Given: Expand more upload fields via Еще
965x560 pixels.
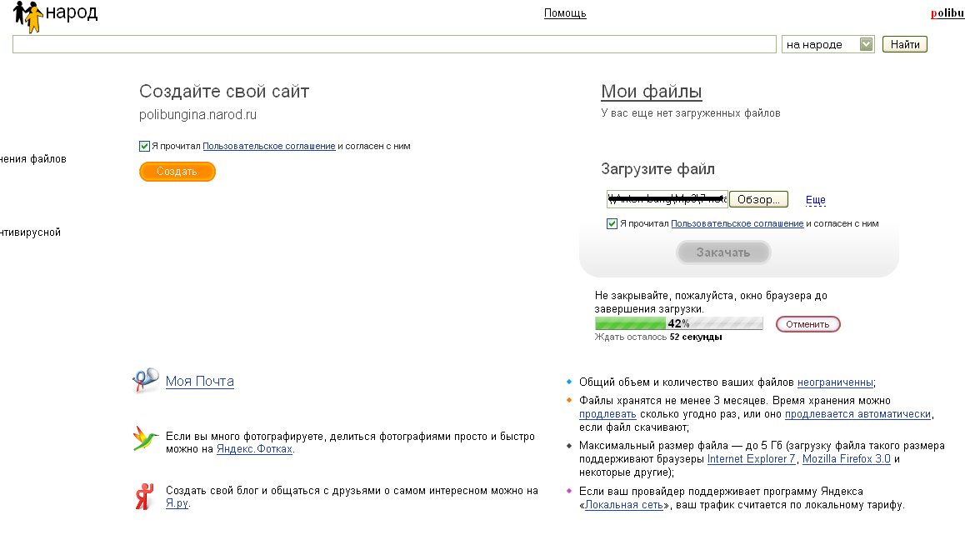Looking at the screenshot, I should tap(816, 199).
